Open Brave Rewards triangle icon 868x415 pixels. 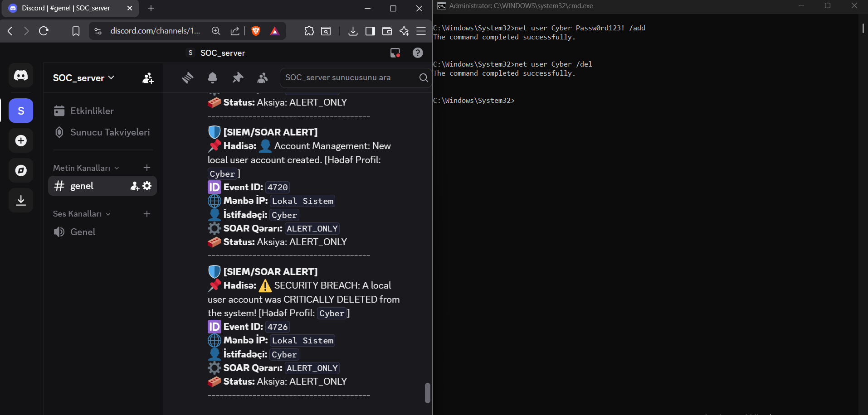click(275, 31)
